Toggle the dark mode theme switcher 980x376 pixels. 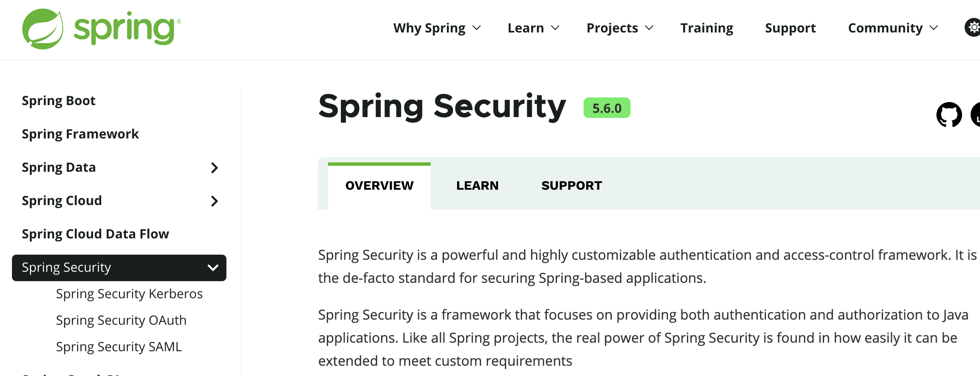coord(974,28)
